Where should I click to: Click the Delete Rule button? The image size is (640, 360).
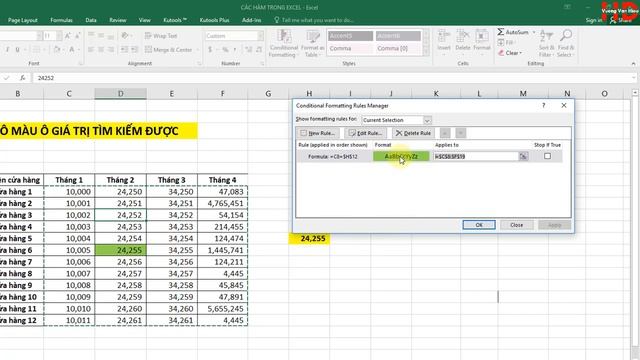pos(413,133)
